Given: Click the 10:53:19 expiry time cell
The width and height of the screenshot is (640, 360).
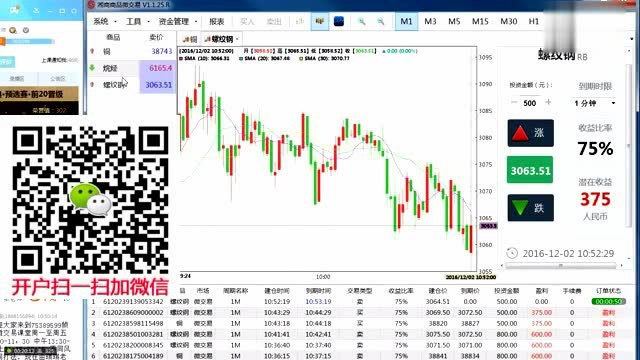Looking at the screenshot, I should [x=318, y=302].
